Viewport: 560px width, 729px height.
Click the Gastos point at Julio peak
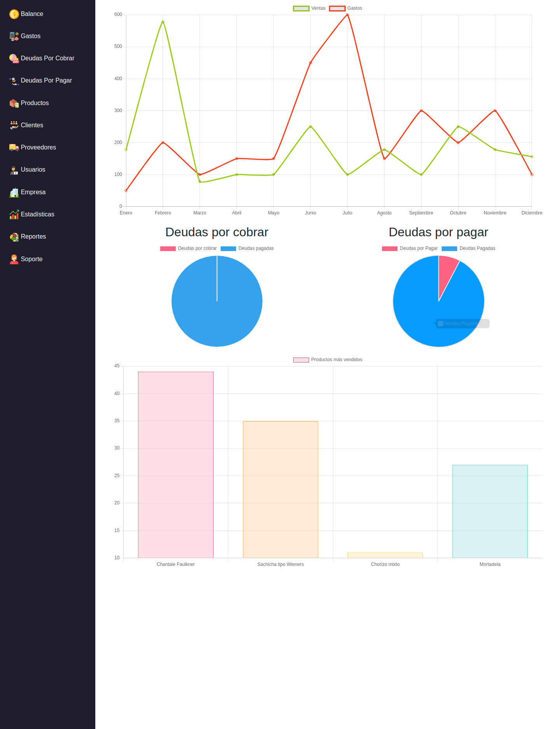click(x=347, y=15)
